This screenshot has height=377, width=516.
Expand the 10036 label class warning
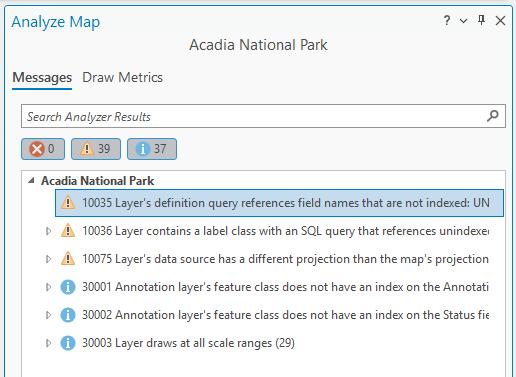[48, 231]
